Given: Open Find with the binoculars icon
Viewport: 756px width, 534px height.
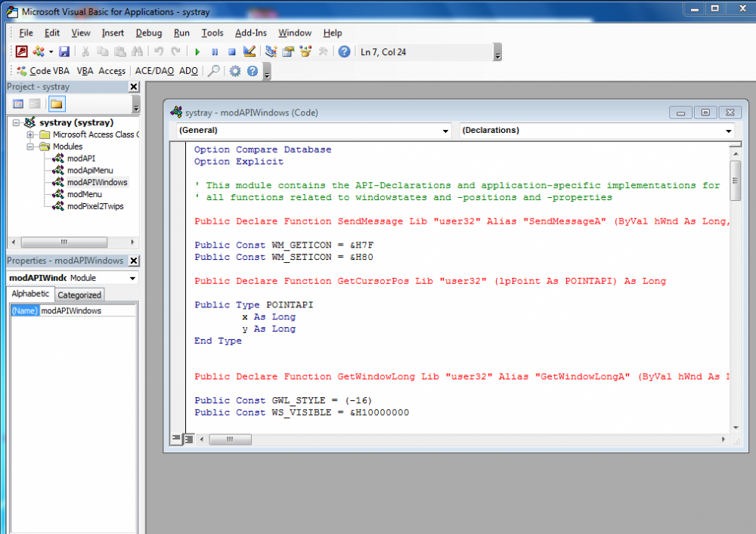Looking at the screenshot, I should click(137, 51).
